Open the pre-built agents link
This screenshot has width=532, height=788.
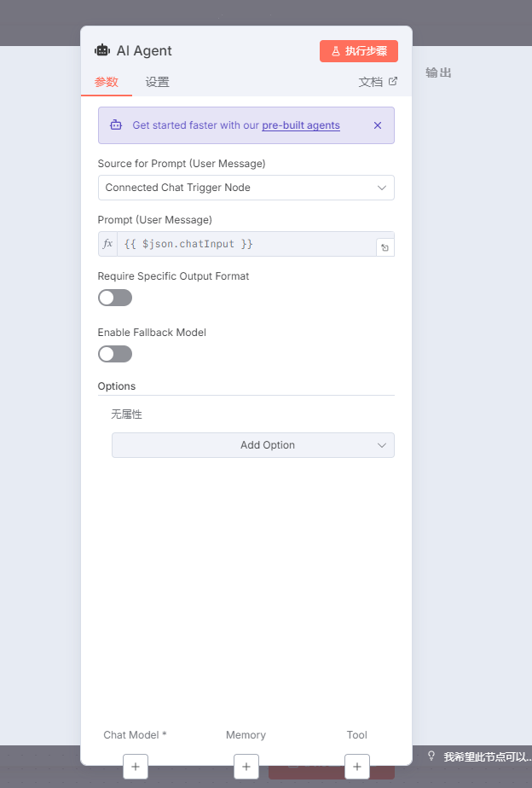[x=301, y=125]
